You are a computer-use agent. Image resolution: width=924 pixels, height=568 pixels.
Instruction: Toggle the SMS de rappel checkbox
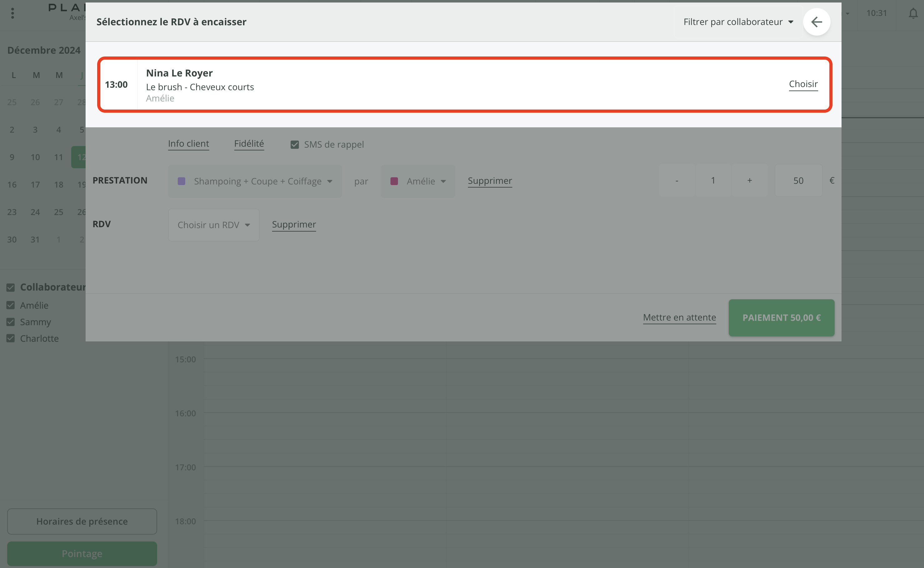coord(294,144)
